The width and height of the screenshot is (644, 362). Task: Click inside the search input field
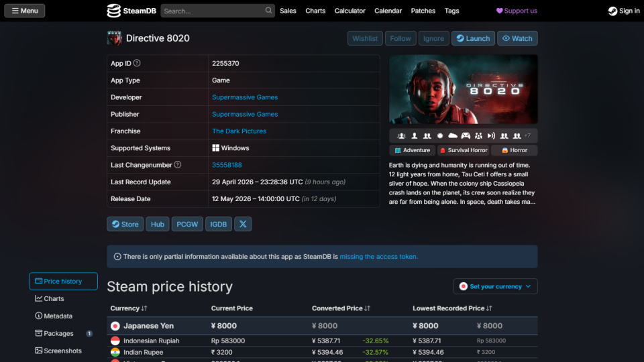click(x=211, y=11)
